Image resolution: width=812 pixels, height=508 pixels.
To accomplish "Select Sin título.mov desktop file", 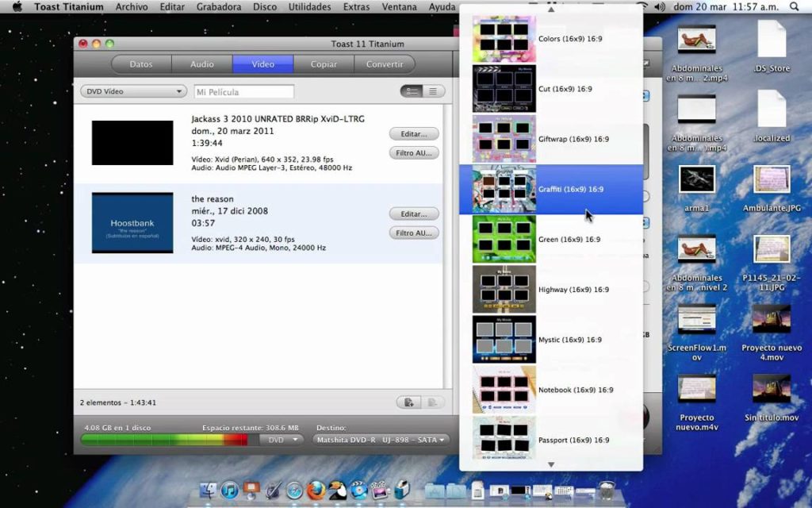I will (772, 397).
